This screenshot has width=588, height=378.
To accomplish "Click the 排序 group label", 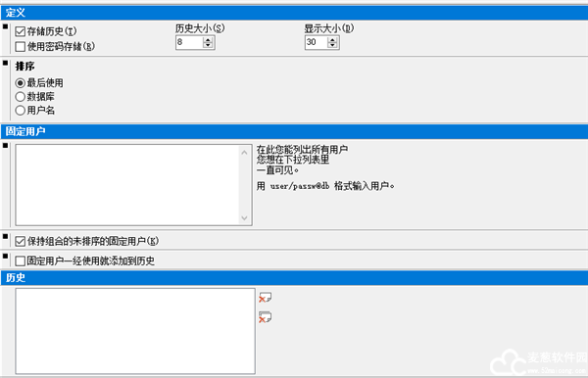I will click(x=24, y=67).
